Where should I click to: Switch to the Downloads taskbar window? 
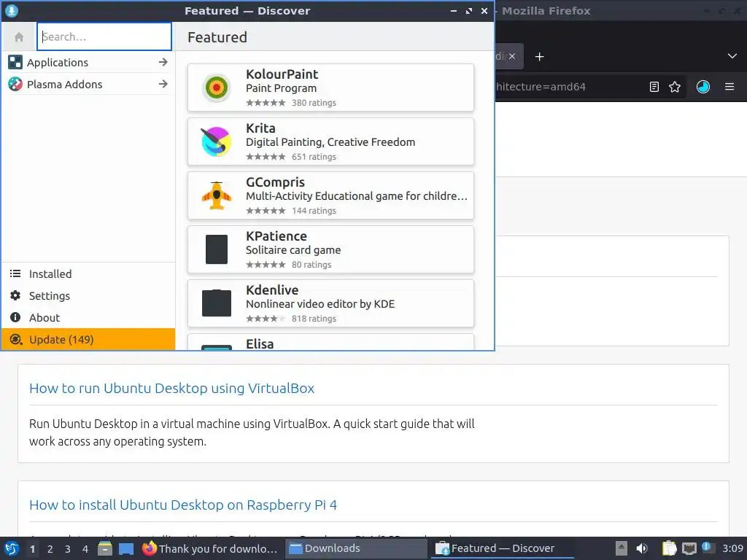[x=356, y=548]
